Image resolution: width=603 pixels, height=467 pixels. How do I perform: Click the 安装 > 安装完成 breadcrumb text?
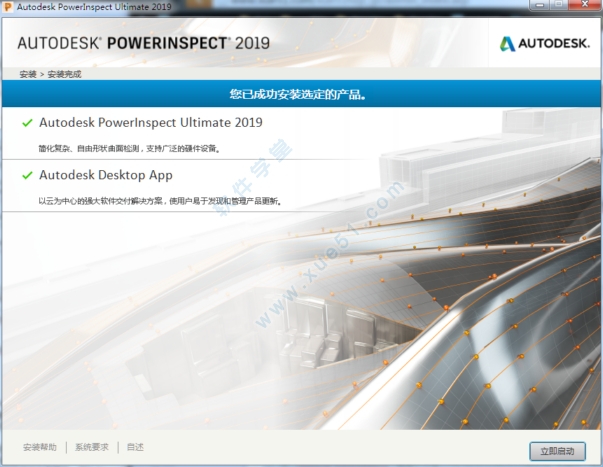point(50,74)
